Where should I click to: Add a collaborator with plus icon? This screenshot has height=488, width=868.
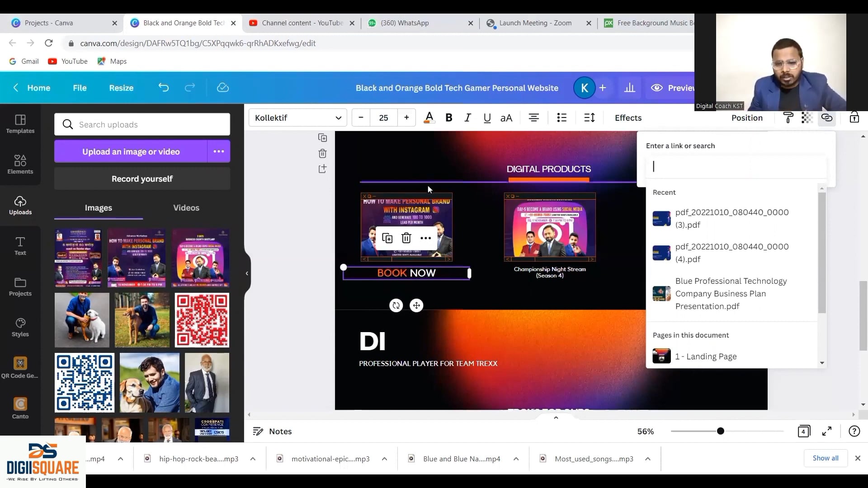click(x=603, y=88)
